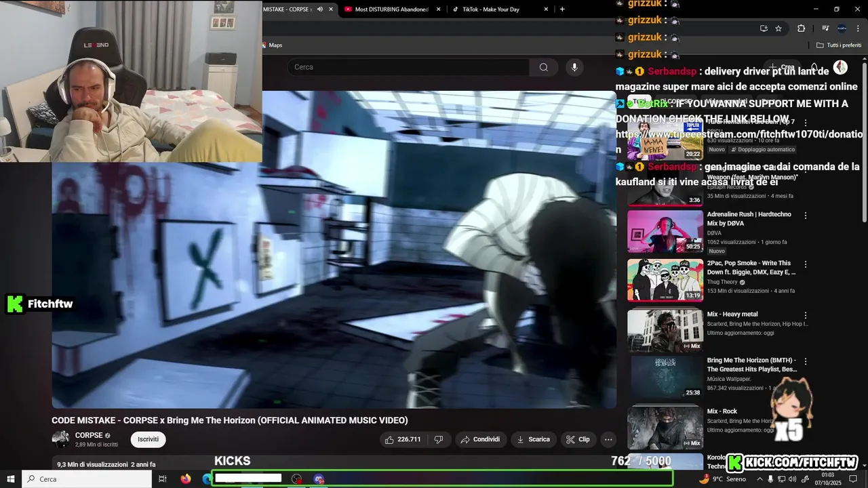Click the Cerca search field on YouTube
868x488 pixels.
pyautogui.click(x=408, y=67)
